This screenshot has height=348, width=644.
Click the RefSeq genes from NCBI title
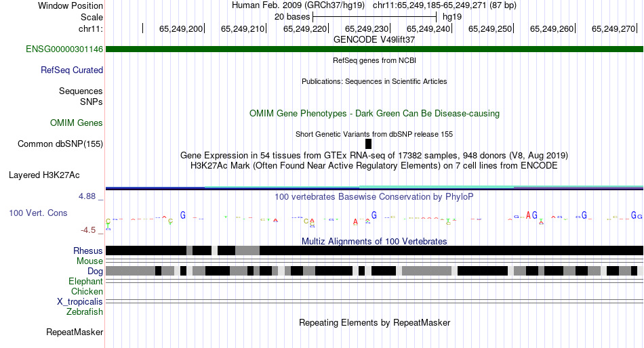point(374,60)
